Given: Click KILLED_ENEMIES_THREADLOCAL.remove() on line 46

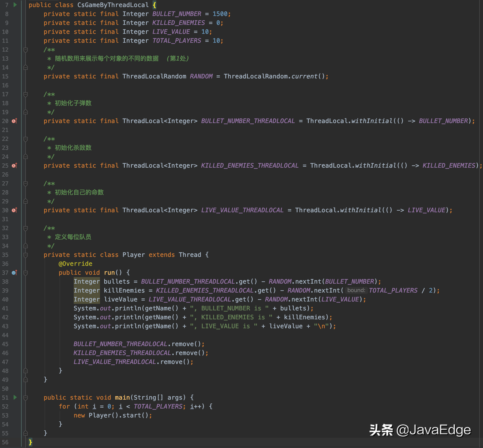Looking at the screenshot, I should 139,353.
